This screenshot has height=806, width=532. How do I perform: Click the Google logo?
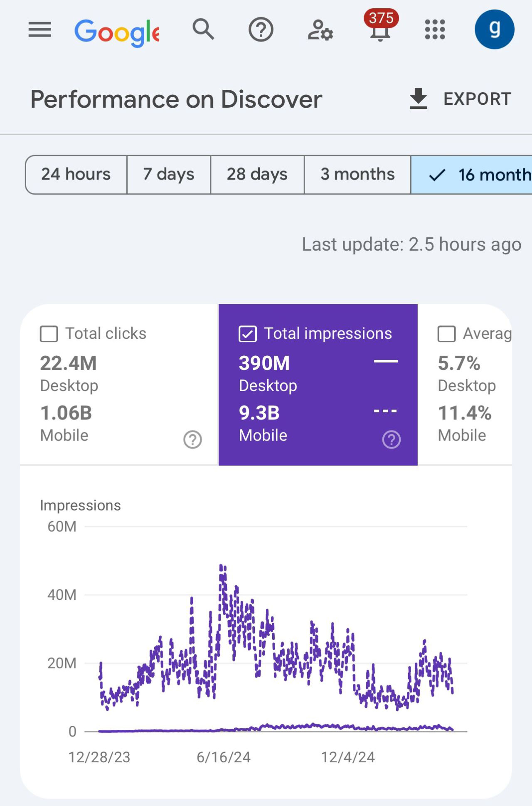click(117, 32)
